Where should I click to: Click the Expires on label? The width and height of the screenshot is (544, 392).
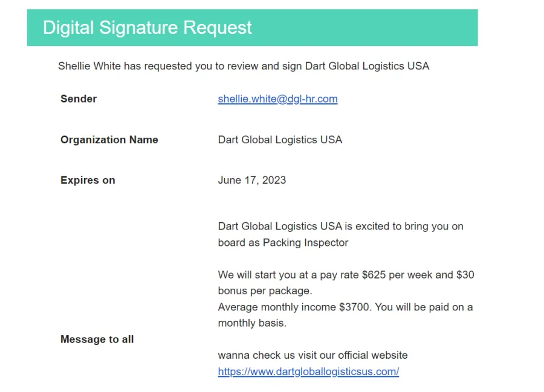pos(88,180)
